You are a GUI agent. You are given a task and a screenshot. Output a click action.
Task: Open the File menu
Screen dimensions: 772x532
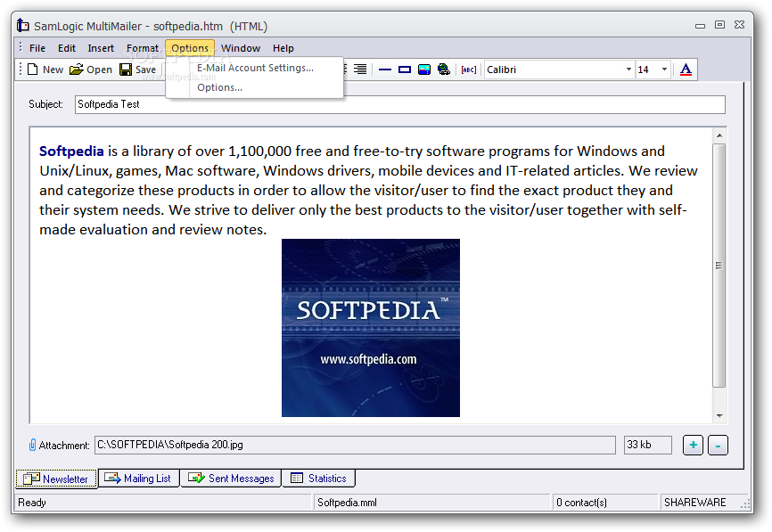[37, 48]
